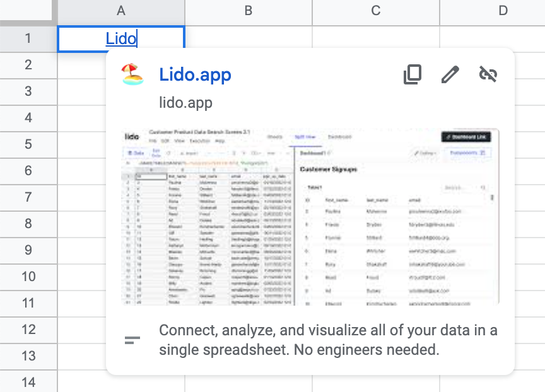Select cell A1 containing the Lido link
The height and width of the screenshot is (392, 545).
point(120,38)
